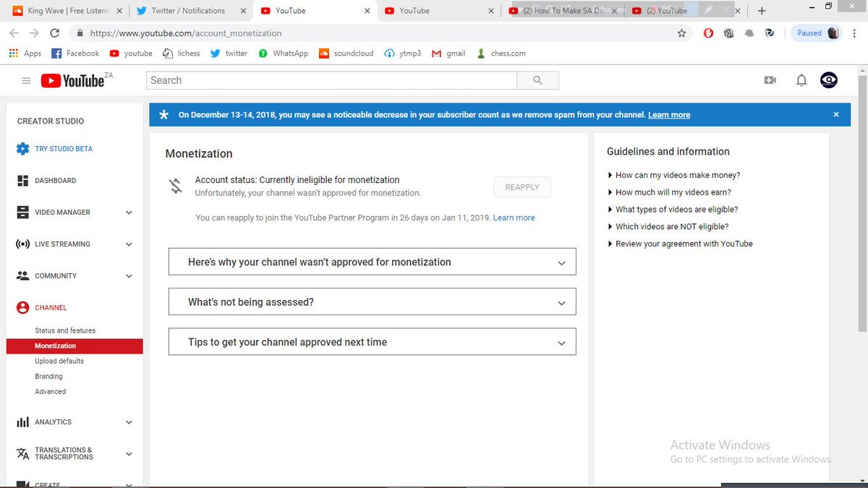Expand "Which videos are NOT eligible?"
868x488 pixels.
click(x=668, y=226)
